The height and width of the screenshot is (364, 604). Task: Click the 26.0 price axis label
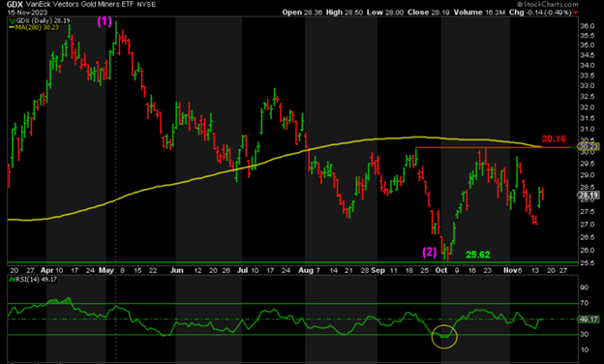click(x=587, y=250)
